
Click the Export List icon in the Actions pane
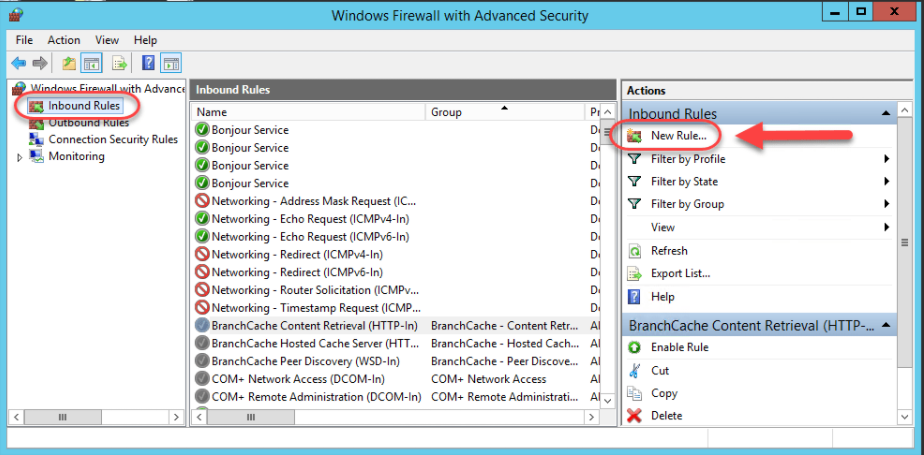[635, 274]
